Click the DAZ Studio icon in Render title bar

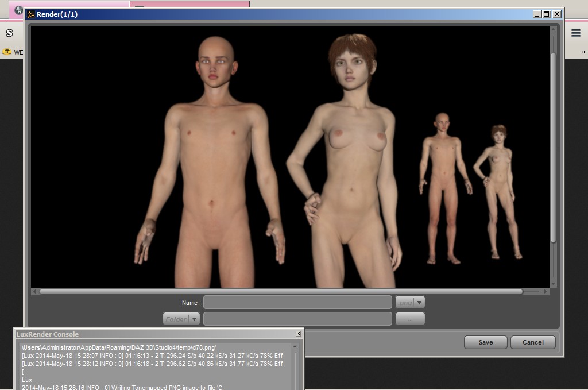click(x=31, y=14)
